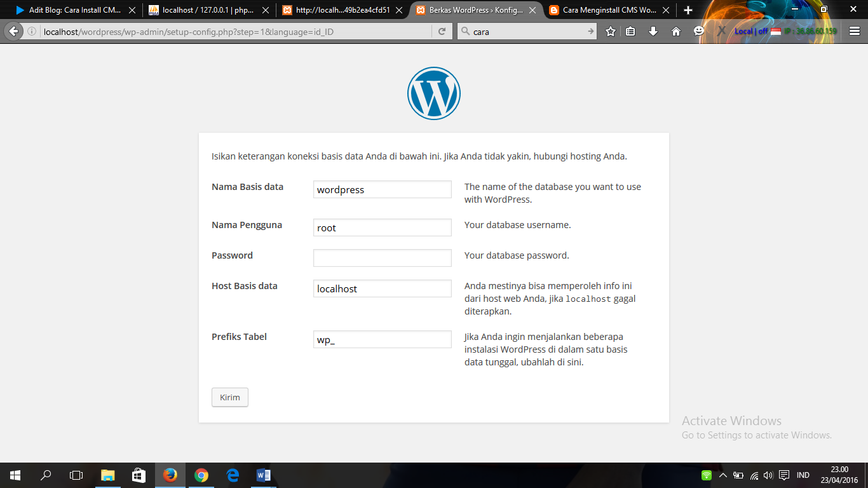This screenshot has width=868, height=488.
Task: Close the Adit Blog tab
Action: [132, 10]
